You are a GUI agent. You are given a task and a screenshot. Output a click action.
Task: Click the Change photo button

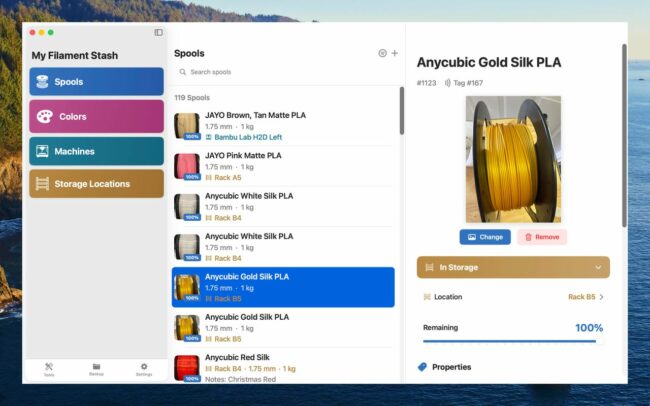click(485, 237)
